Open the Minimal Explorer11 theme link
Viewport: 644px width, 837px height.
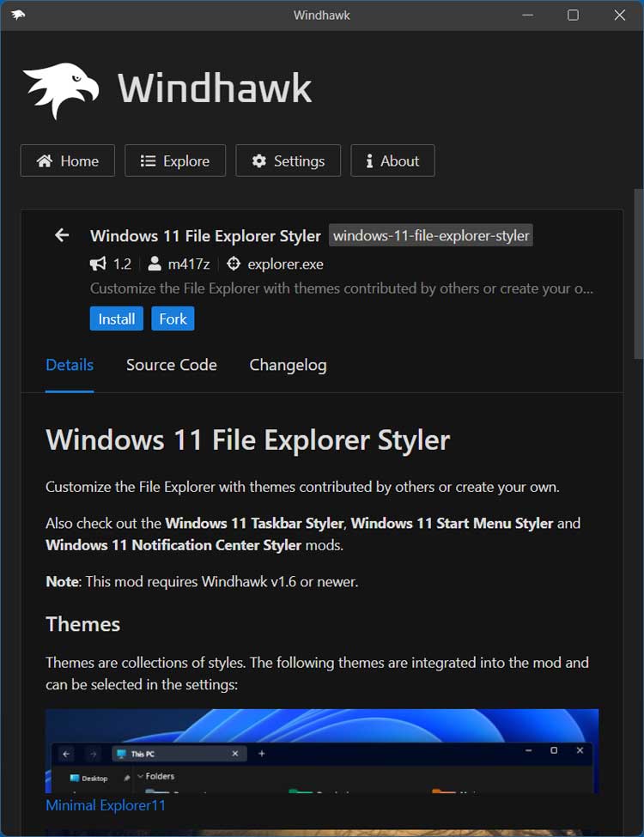(x=106, y=805)
